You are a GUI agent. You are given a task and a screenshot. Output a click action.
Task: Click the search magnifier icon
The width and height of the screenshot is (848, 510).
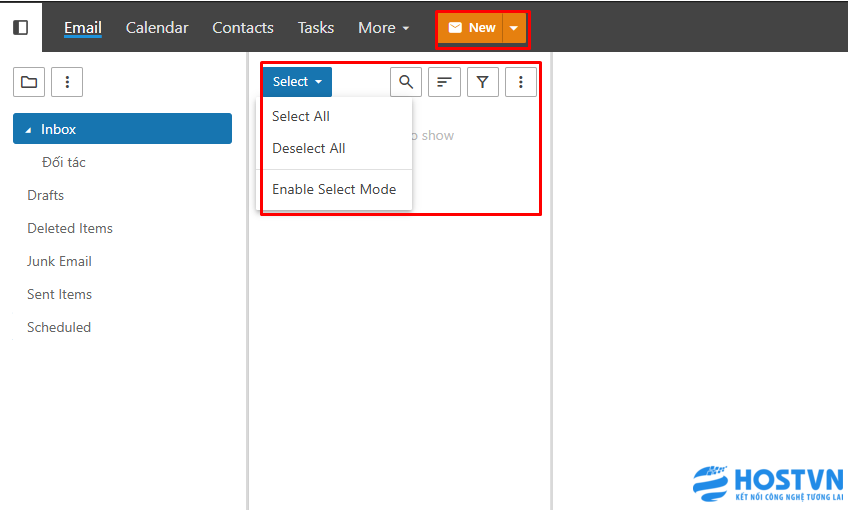[x=405, y=82]
